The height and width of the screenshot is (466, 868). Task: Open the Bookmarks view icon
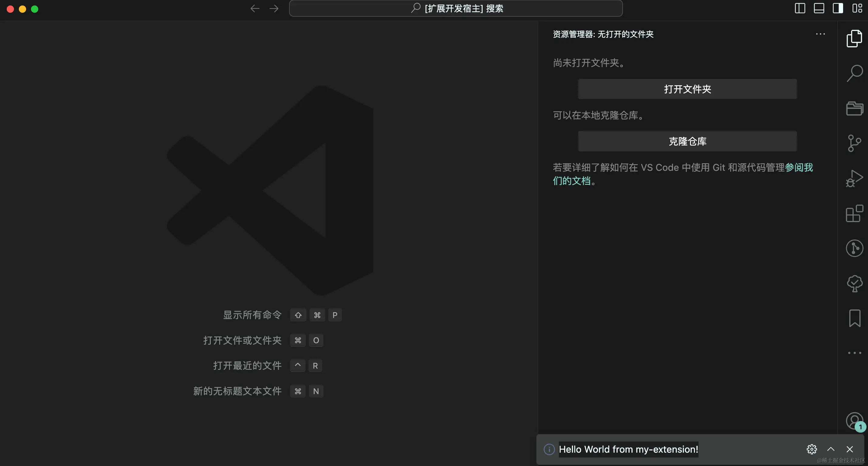[x=854, y=318]
